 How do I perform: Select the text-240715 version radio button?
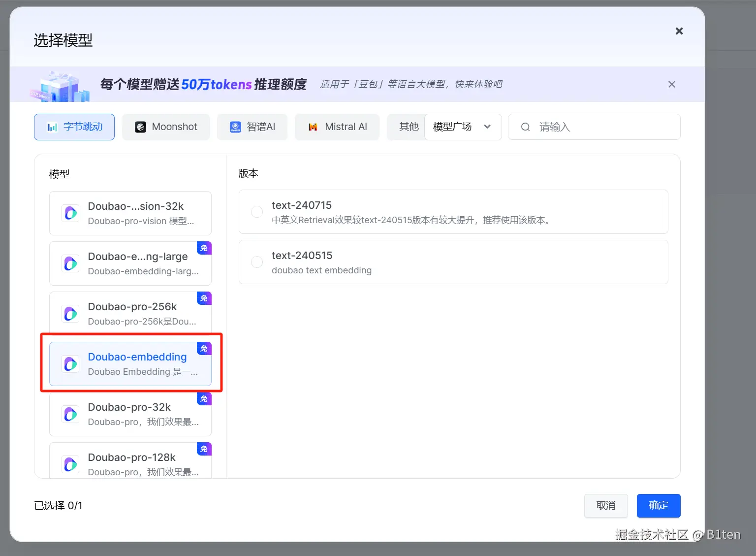[x=257, y=212]
